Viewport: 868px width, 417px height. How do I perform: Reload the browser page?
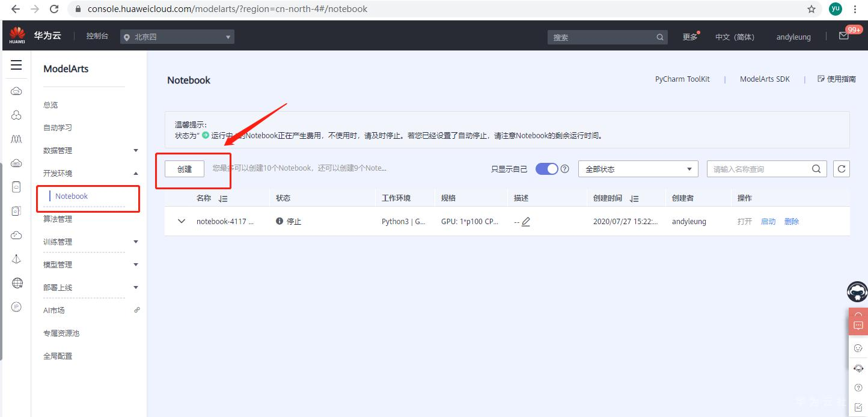click(x=54, y=9)
